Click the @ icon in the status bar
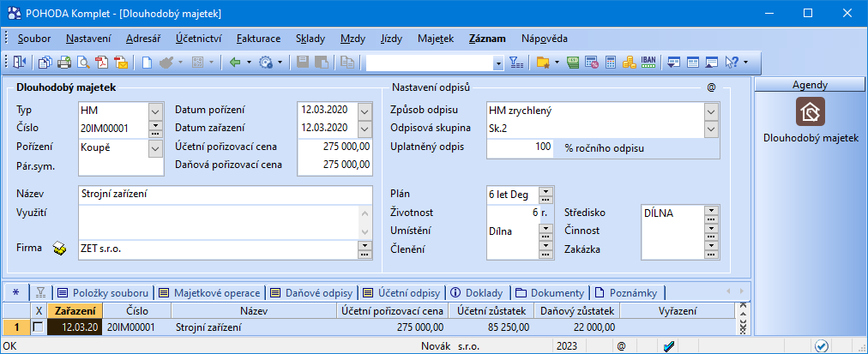Screen dimensions: 868x354 (x=621, y=347)
